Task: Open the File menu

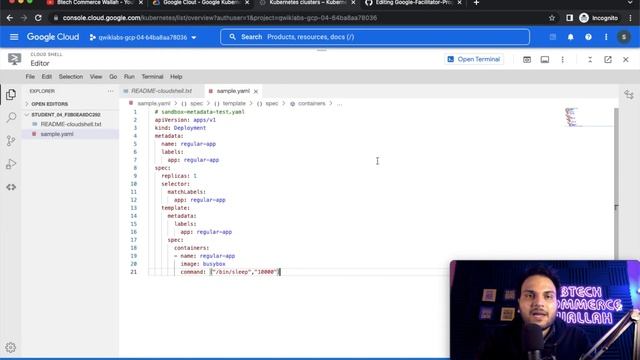Action: [x=30, y=77]
